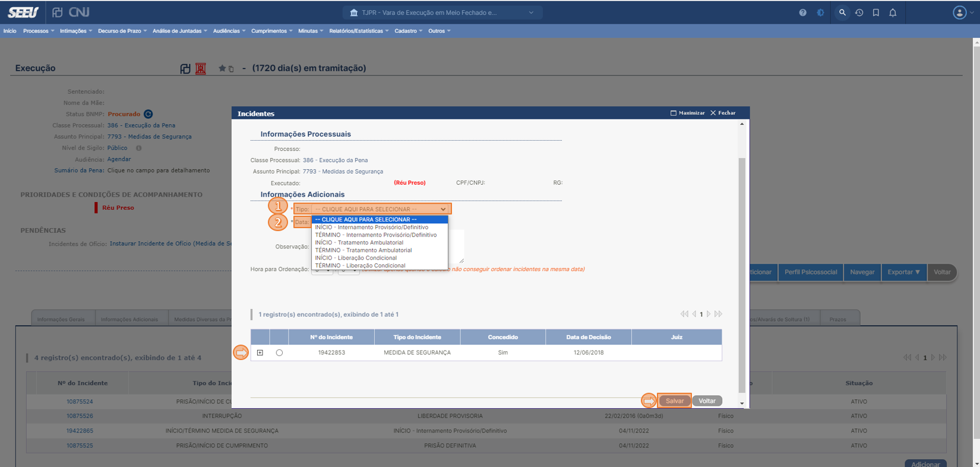Open the Audiências menu

pos(229,31)
